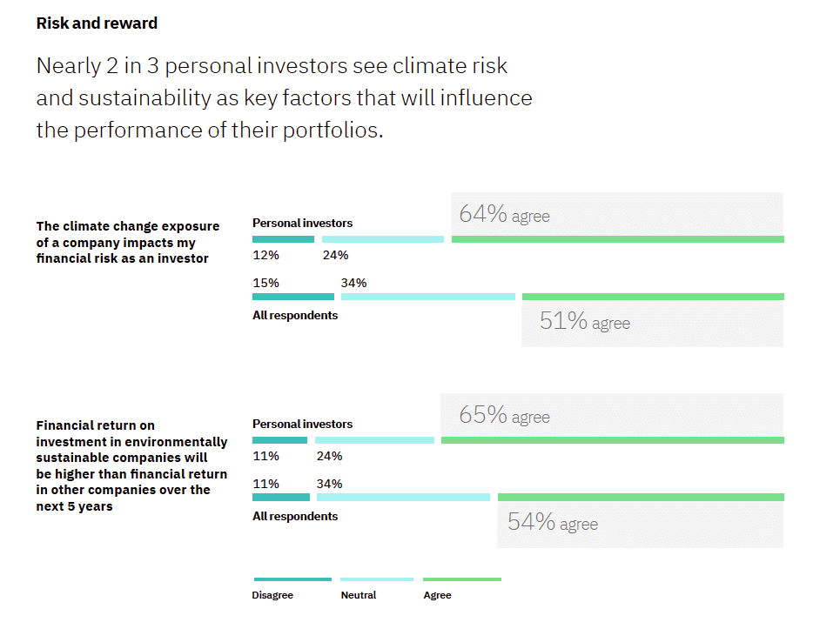Screen dimensions: 840x629
Task: Click the headline about personal investors
Action: 284,98
